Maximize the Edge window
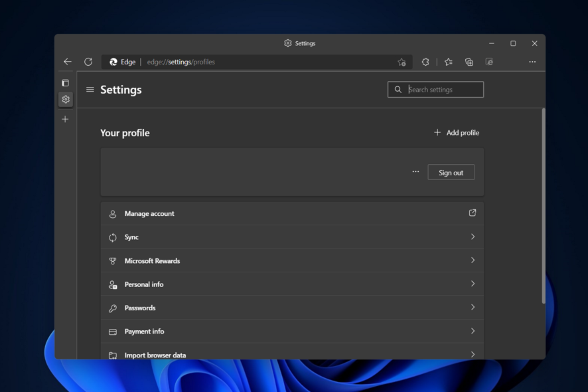The width and height of the screenshot is (588, 392). coord(513,44)
